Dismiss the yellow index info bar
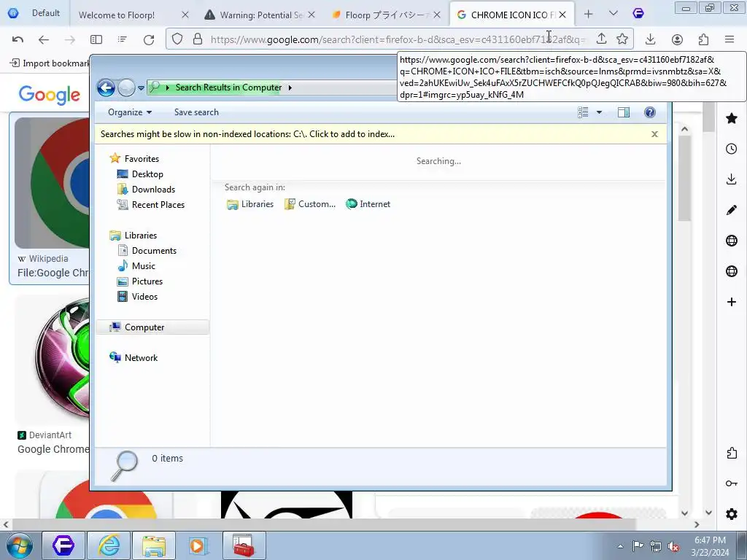 click(x=654, y=134)
